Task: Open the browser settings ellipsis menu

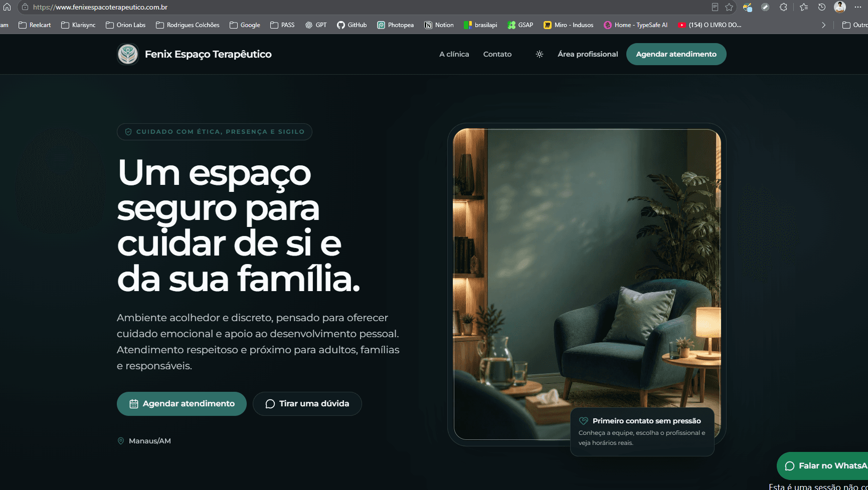Action: tap(858, 7)
